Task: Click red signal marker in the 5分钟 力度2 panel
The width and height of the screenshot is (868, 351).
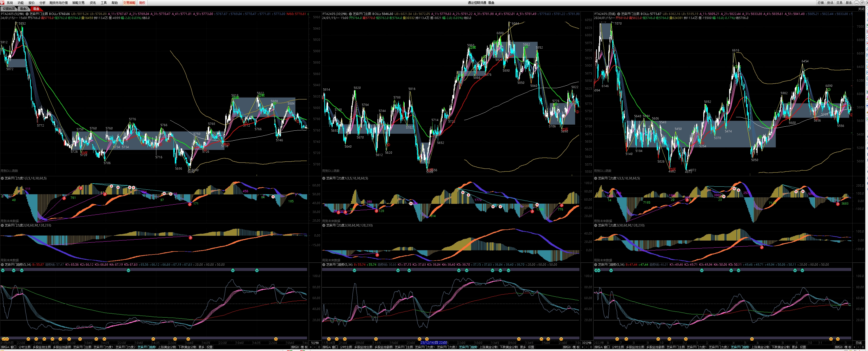Action: [x=190, y=238]
